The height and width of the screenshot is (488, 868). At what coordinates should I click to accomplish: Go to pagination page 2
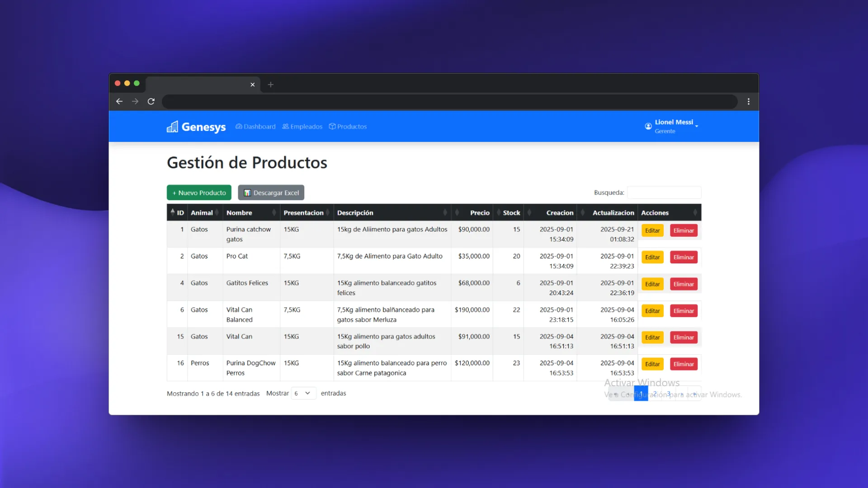point(655,394)
